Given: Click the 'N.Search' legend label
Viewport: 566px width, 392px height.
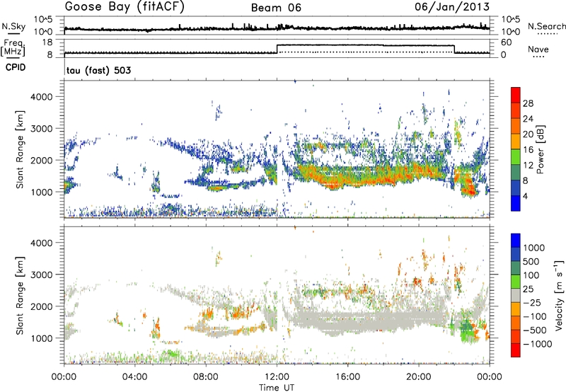Looking at the screenshot, I should point(546,26).
